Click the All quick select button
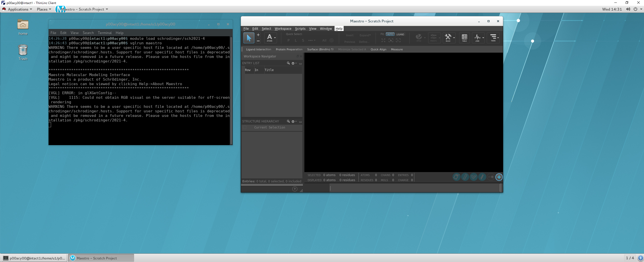The height and width of the screenshot is (262, 644). coord(324,40)
